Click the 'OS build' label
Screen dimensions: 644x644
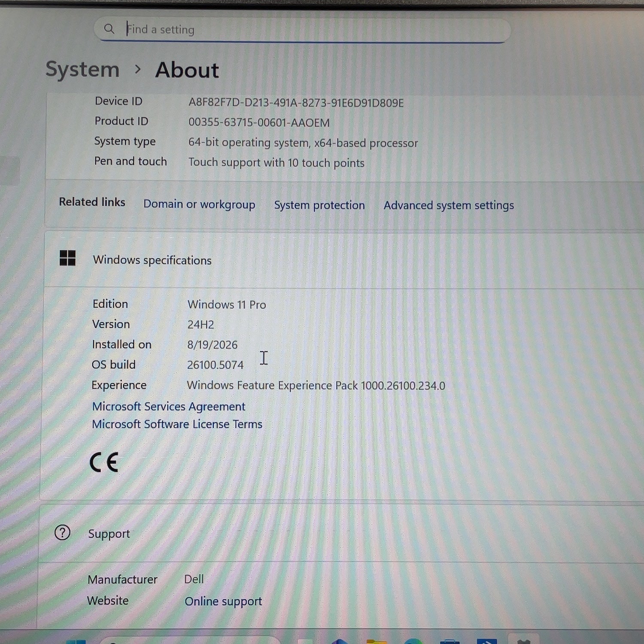pyautogui.click(x=113, y=365)
